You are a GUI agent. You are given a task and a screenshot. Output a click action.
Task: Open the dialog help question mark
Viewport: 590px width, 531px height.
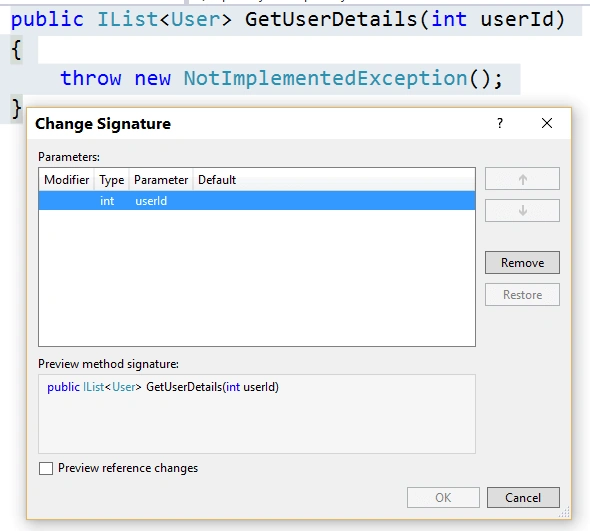[500, 123]
